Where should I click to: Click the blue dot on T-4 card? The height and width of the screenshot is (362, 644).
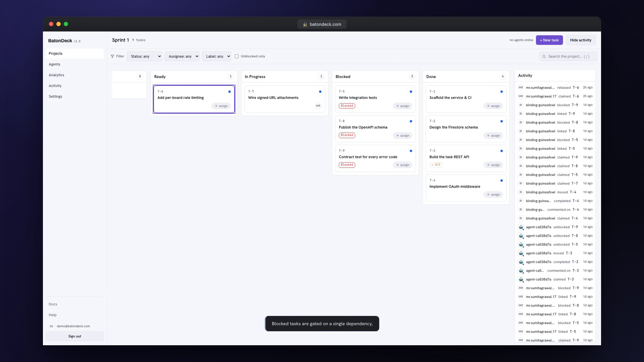tap(501, 181)
